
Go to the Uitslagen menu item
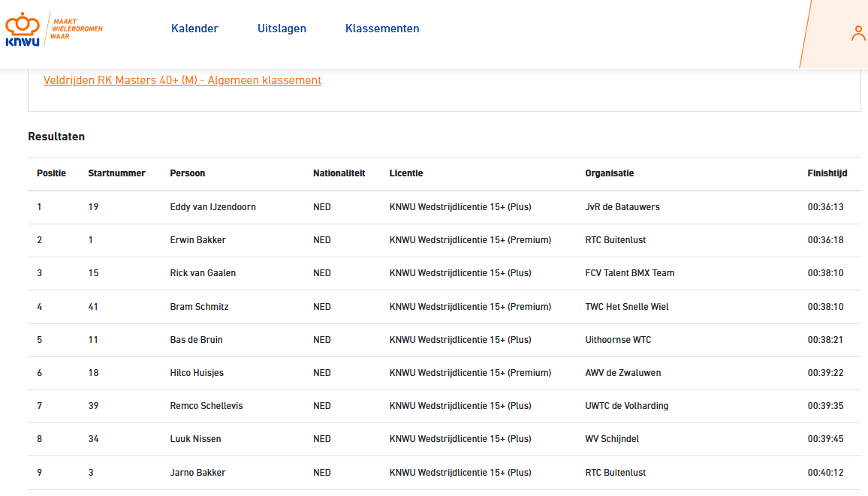[x=282, y=29]
